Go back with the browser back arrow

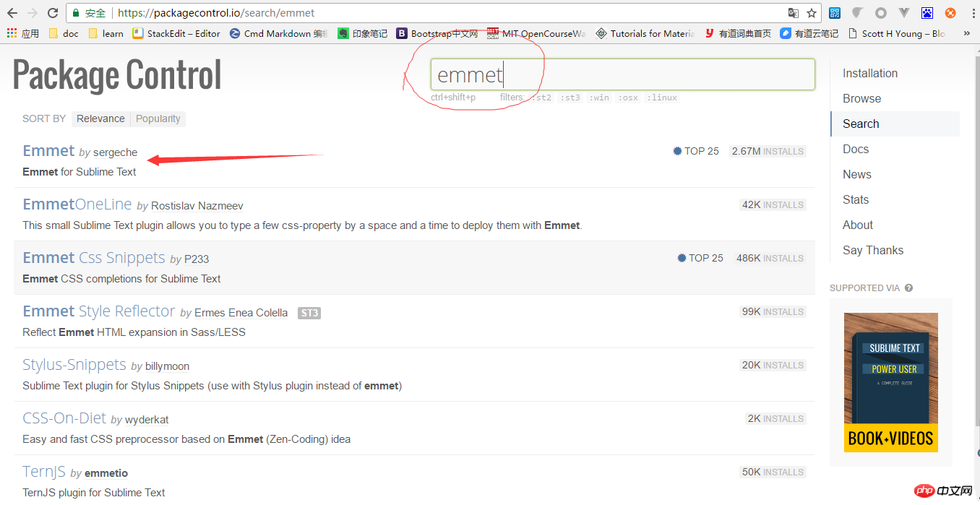[x=12, y=13]
